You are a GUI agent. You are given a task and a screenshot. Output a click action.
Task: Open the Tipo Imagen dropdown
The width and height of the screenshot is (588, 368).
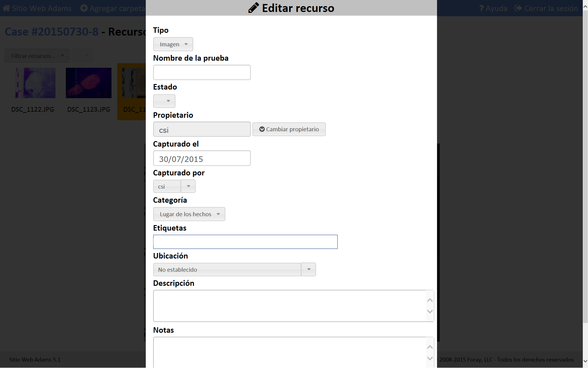(173, 44)
